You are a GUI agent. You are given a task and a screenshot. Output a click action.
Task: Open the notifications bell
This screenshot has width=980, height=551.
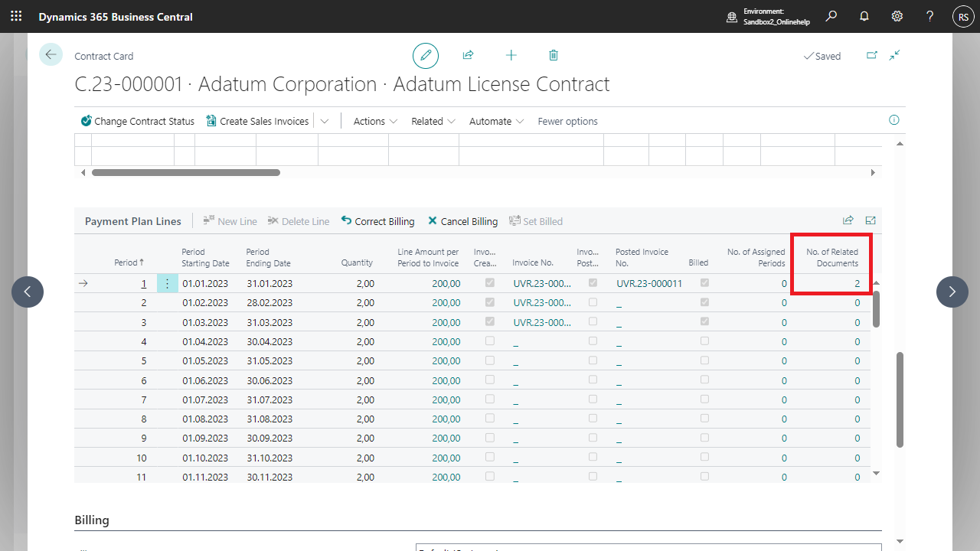(x=864, y=16)
